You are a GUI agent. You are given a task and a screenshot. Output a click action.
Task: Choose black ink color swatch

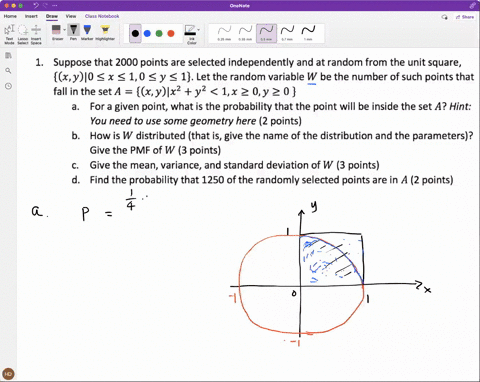click(x=135, y=33)
